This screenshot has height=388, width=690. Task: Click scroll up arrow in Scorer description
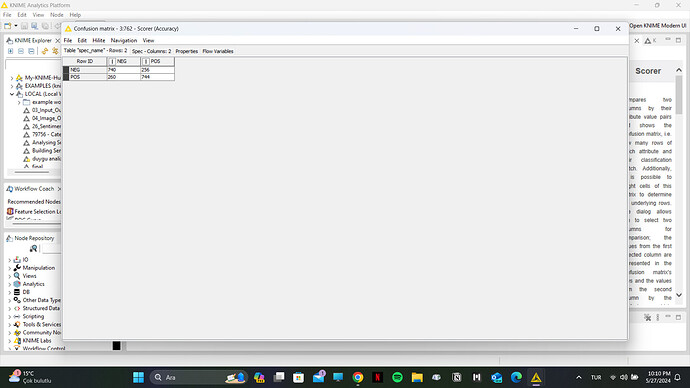coord(679,70)
